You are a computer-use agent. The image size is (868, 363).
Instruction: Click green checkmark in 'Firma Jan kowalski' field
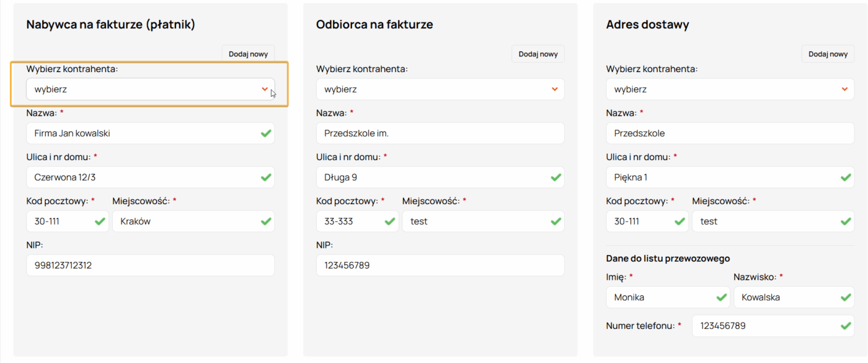tap(266, 133)
